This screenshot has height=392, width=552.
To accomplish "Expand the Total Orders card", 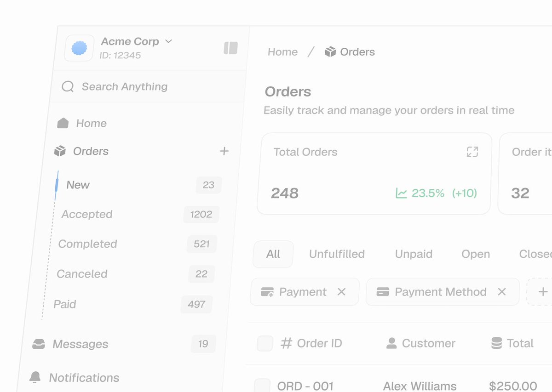I will tap(472, 152).
